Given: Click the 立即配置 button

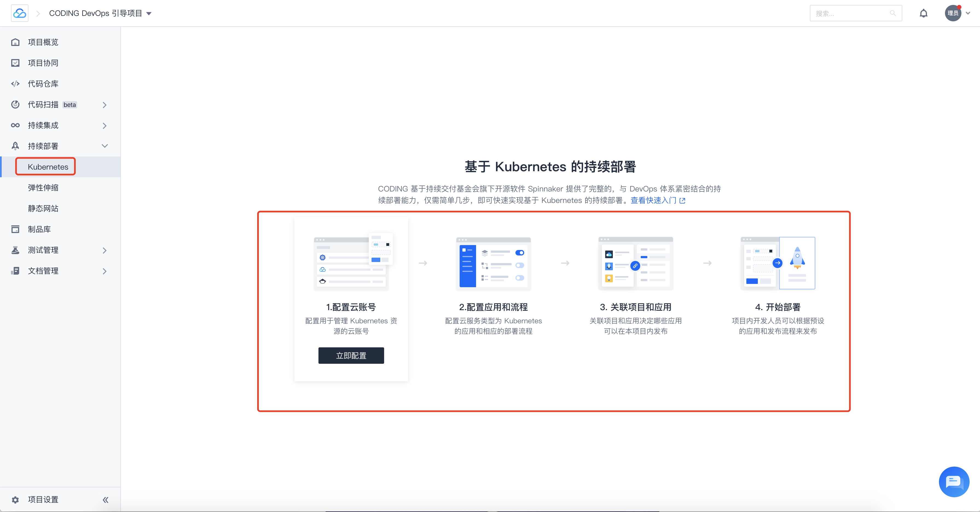Looking at the screenshot, I should (x=351, y=356).
